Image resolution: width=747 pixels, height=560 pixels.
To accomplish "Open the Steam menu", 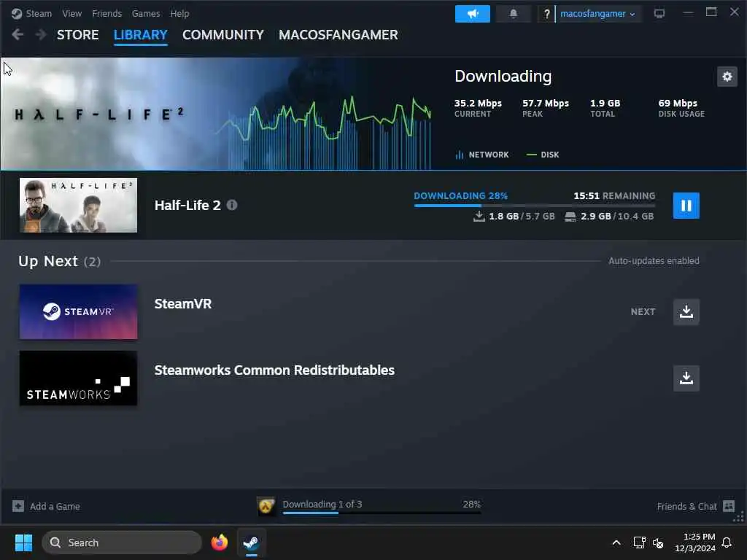I will pyautogui.click(x=39, y=13).
